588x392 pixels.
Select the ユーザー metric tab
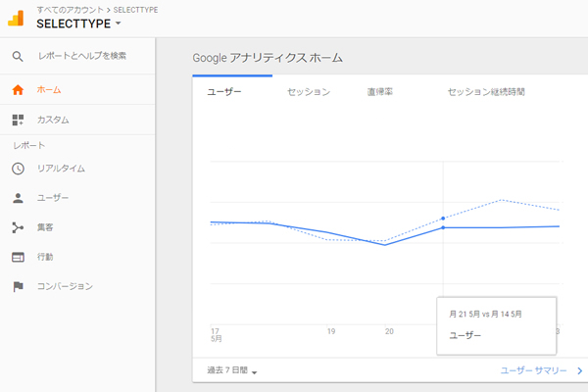224,92
